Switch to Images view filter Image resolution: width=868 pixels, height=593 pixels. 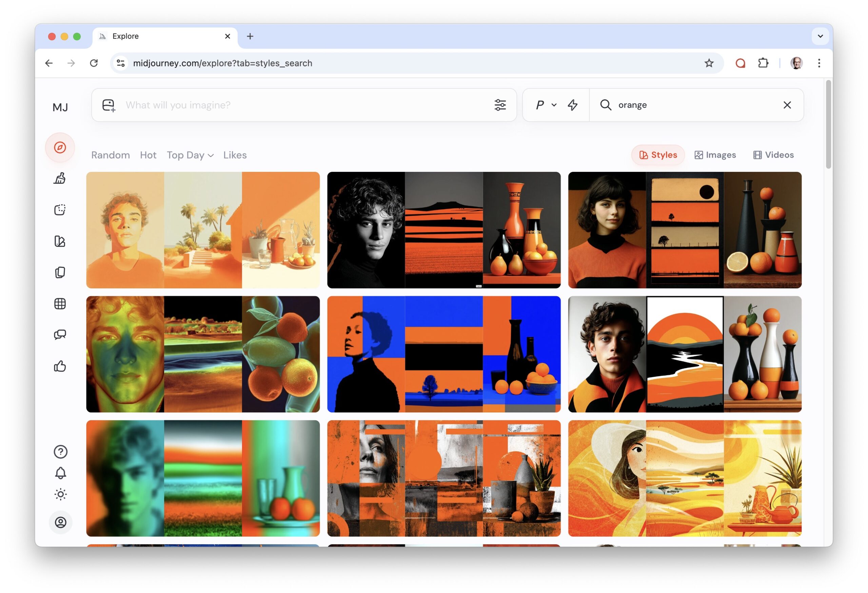tap(715, 155)
